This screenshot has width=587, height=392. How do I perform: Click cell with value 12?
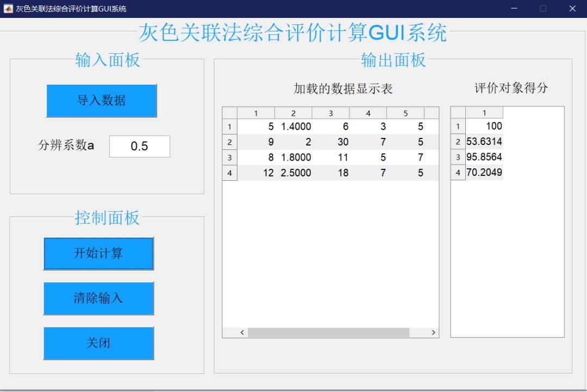coord(255,173)
